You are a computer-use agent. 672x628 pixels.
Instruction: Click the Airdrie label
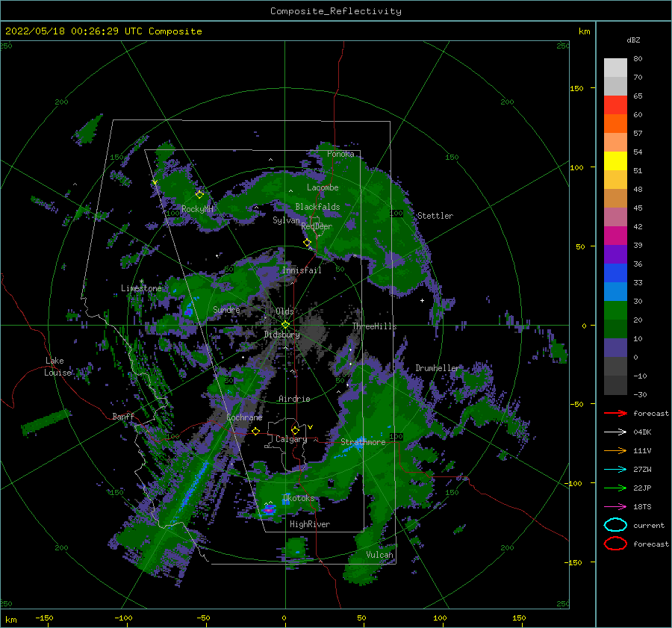[294, 399]
